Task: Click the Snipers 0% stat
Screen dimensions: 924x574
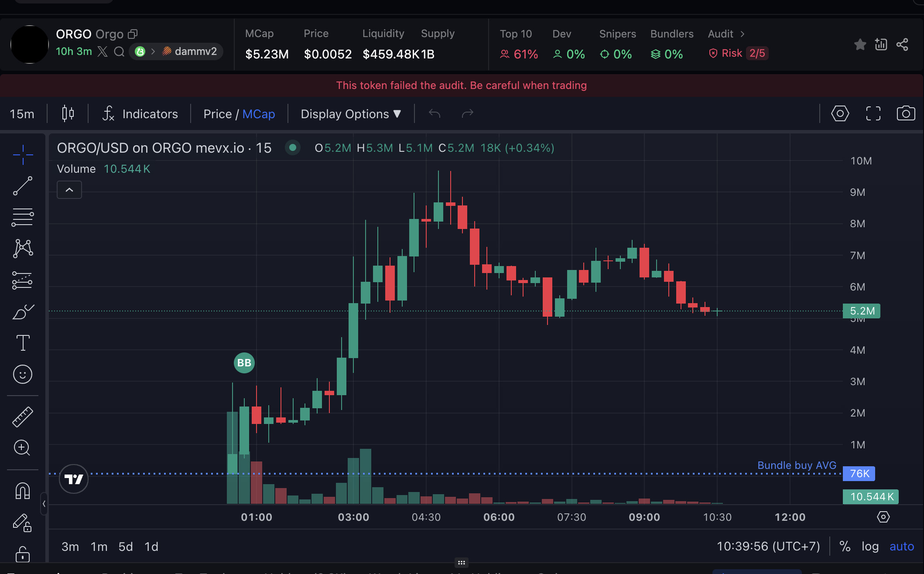Action: pyautogui.click(x=617, y=44)
